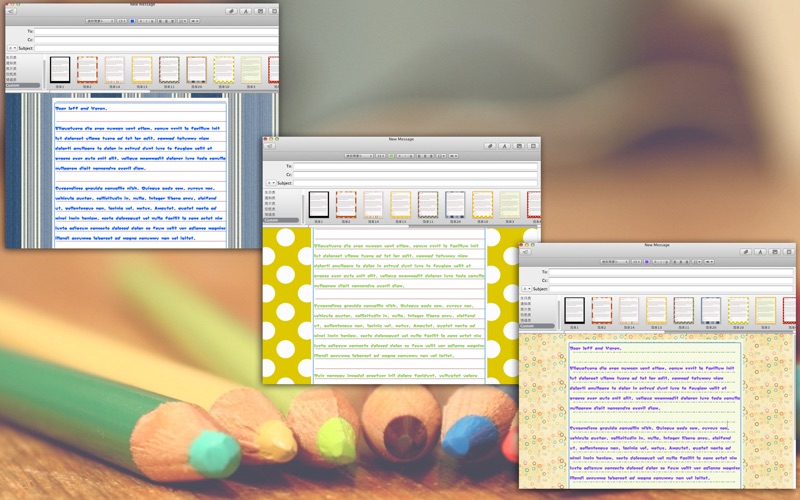Click the Subject field in blue striped window
The height and width of the screenshot is (500, 800).
(156, 48)
